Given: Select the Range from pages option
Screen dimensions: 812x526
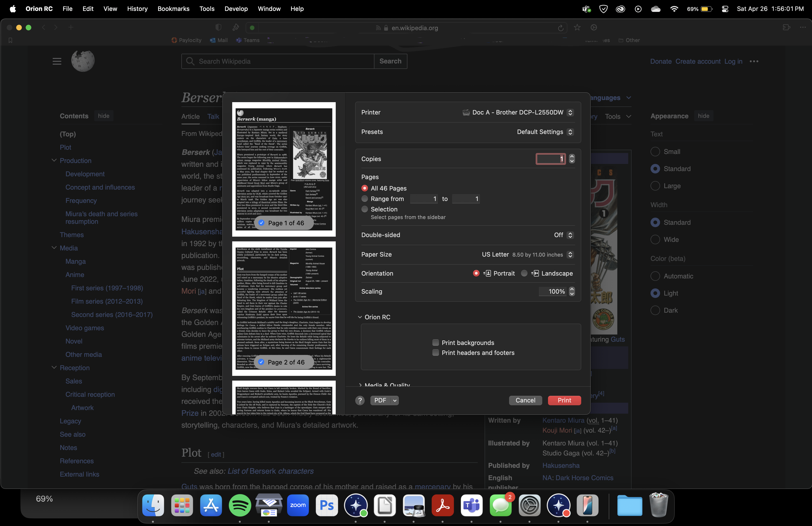Looking at the screenshot, I should [x=365, y=199].
